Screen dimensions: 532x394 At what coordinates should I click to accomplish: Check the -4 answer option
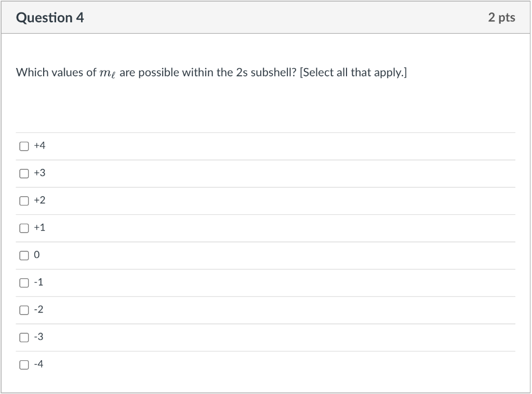pos(24,364)
